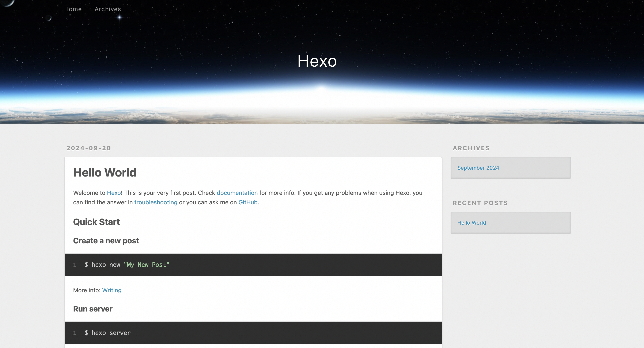Image resolution: width=644 pixels, height=348 pixels.
Task: Open the GitHub link
Action: click(x=247, y=202)
